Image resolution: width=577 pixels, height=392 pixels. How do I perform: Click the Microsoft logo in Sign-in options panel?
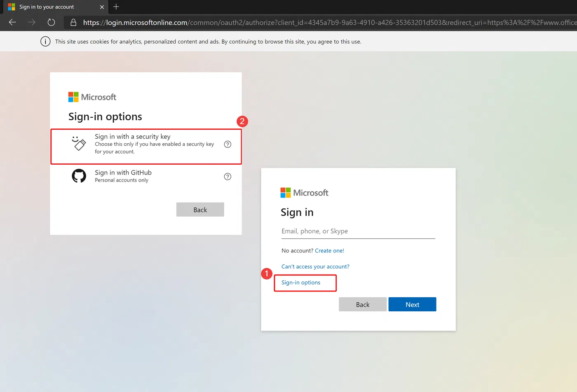(x=92, y=97)
